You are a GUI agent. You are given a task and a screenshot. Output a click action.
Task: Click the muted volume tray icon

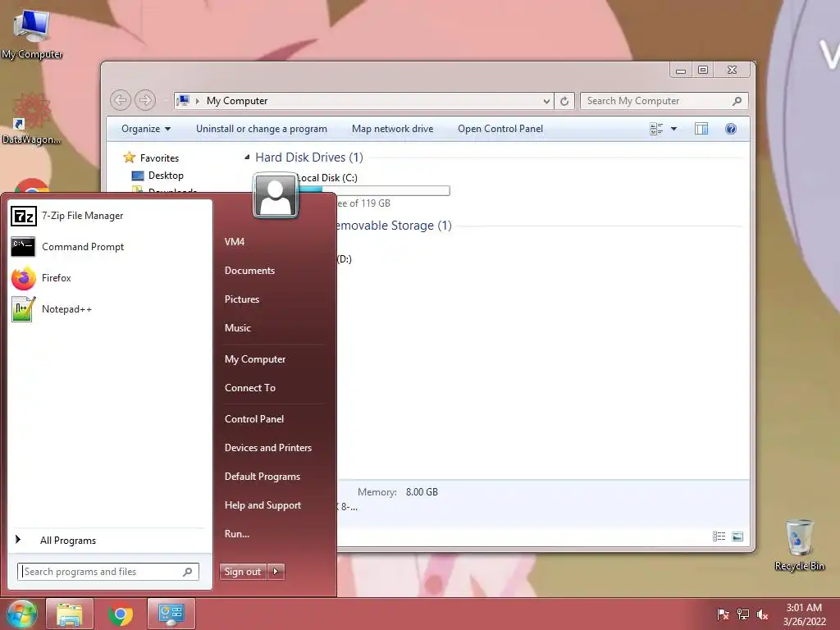click(762, 614)
